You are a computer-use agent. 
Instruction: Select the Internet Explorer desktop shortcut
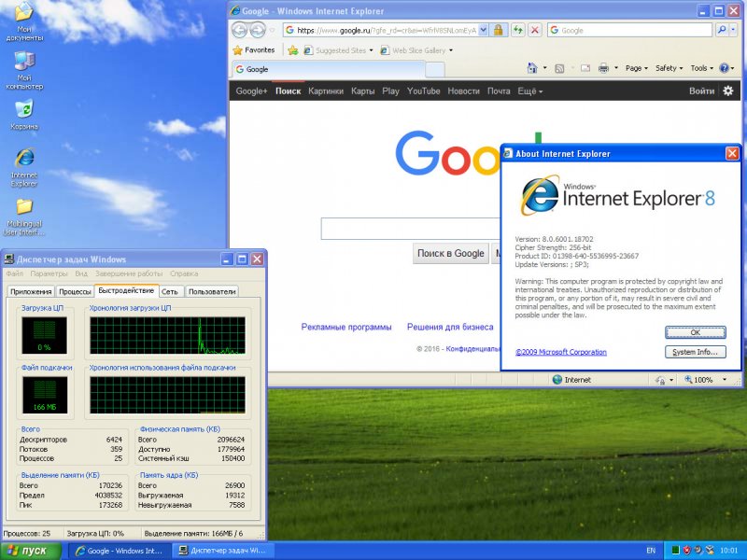pos(24,168)
